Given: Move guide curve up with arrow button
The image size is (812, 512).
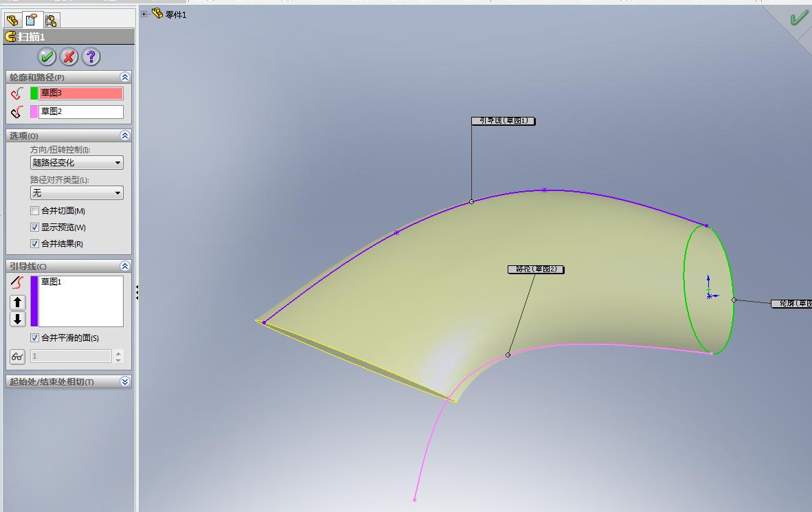Looking at the screenshot, I should (18, 302).
